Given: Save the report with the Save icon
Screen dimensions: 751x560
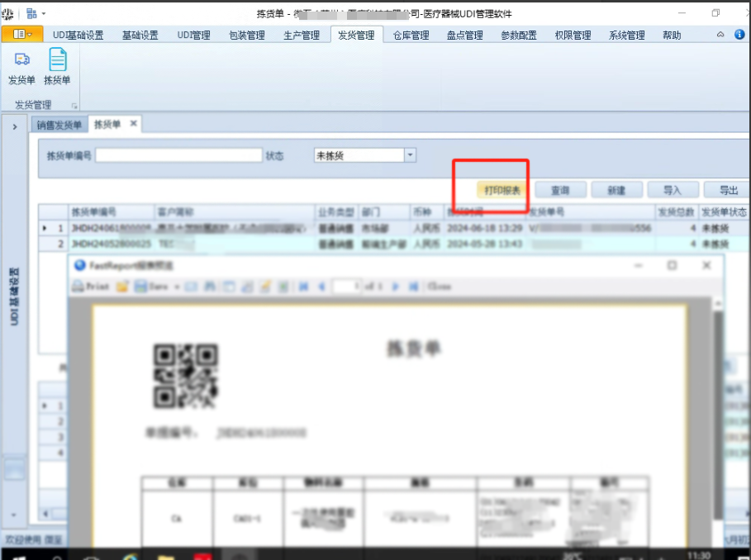Looking at the screenshot, I should (138, 287).
